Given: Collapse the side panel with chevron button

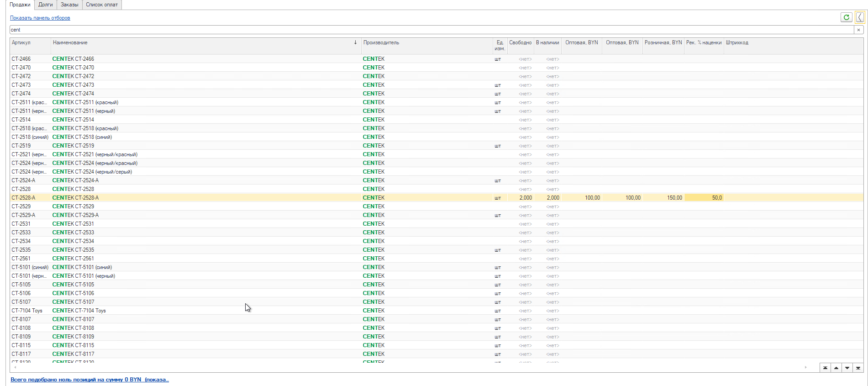Looking at the screenshot, I should click(x=859, y=17).
